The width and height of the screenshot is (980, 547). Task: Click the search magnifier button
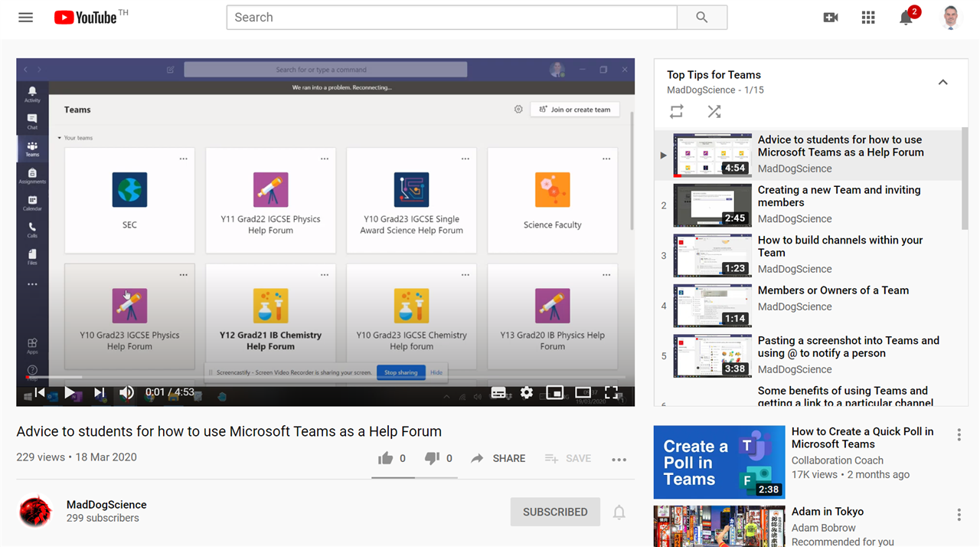tap(702, 17)
